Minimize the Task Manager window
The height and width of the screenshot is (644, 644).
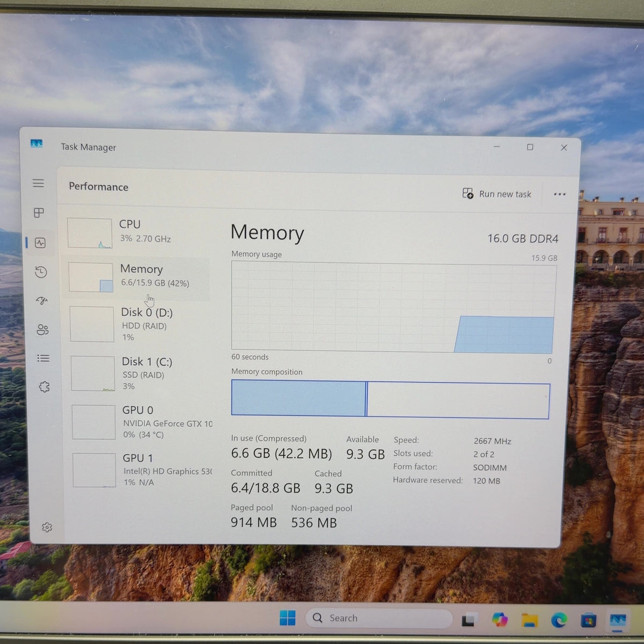point(496,147)
